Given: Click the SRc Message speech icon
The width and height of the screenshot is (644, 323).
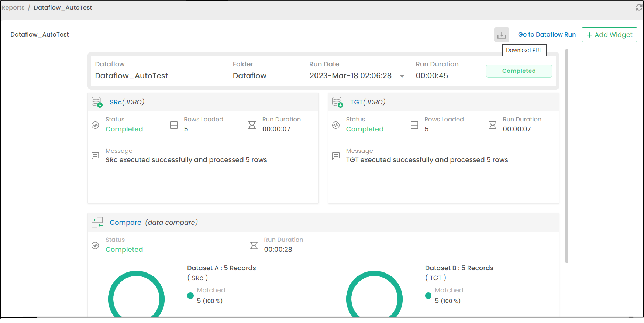Looking at the screenshot, I should click(x=95, y=156).
